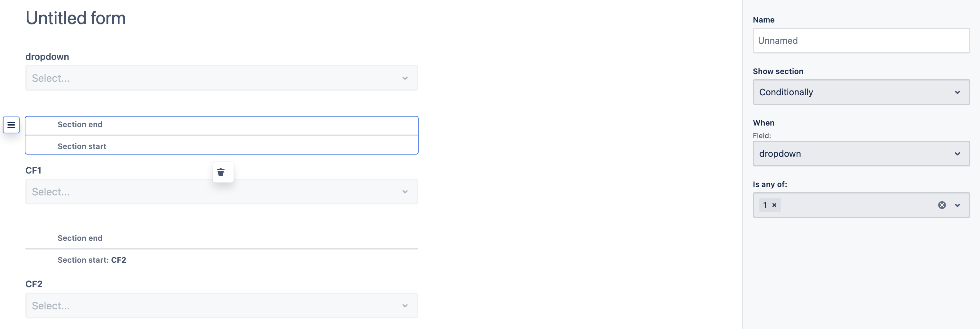Delete section using trash icon
The width and height of the screenshot is (980, 329).
221,173
